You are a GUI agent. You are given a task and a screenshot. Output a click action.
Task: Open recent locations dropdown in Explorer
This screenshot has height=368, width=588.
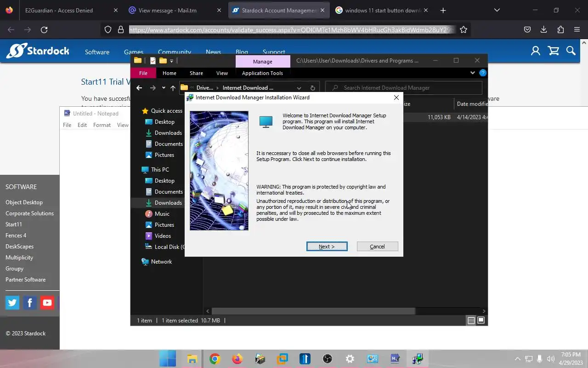pos(164,88)
